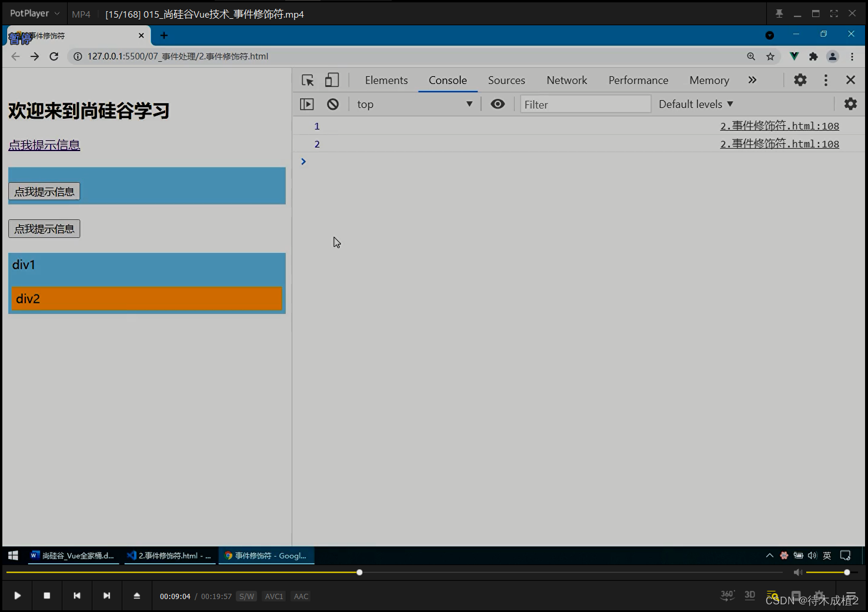Click the orange div2 box
This screenshot has height=612, width=868.
147,299
